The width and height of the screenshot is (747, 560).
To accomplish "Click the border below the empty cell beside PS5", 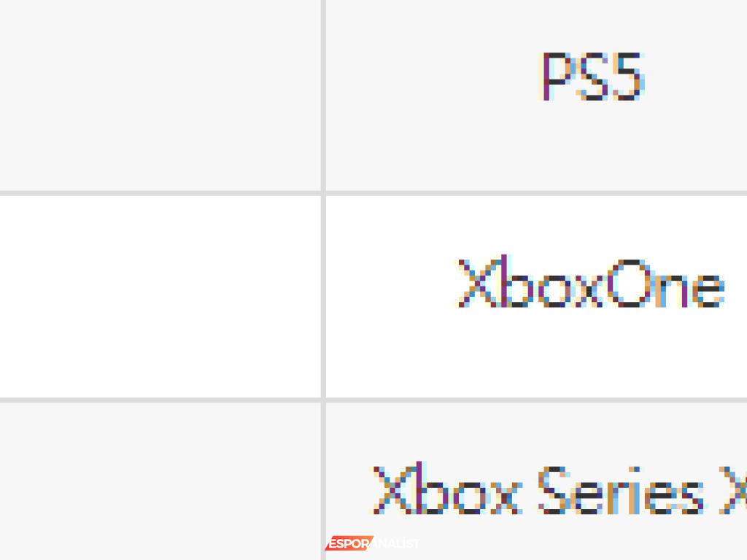I will click(x=160, y=193).
